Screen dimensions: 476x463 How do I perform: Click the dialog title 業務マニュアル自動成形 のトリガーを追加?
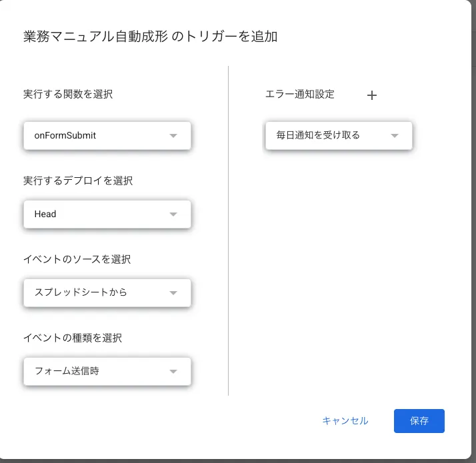pyautogui.click(x=150, y=37)
